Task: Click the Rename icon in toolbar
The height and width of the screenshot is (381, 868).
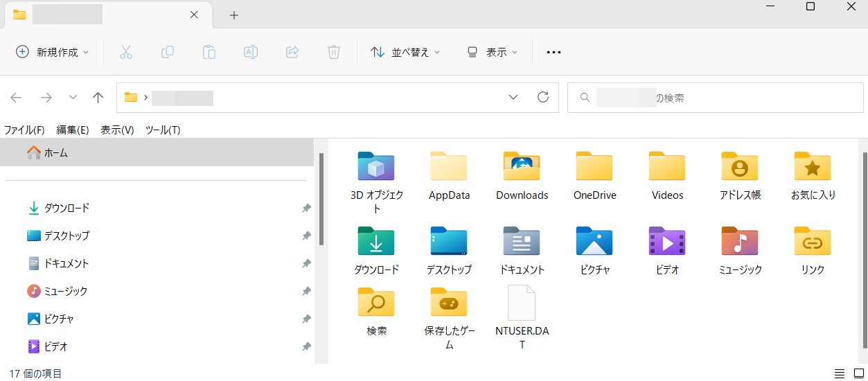Action: tap(250, 52)
